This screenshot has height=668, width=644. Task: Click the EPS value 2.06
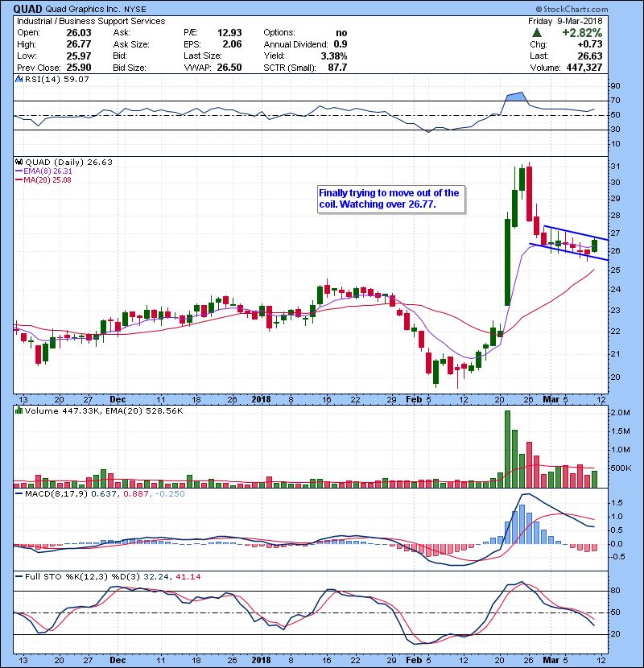point(232,44)
